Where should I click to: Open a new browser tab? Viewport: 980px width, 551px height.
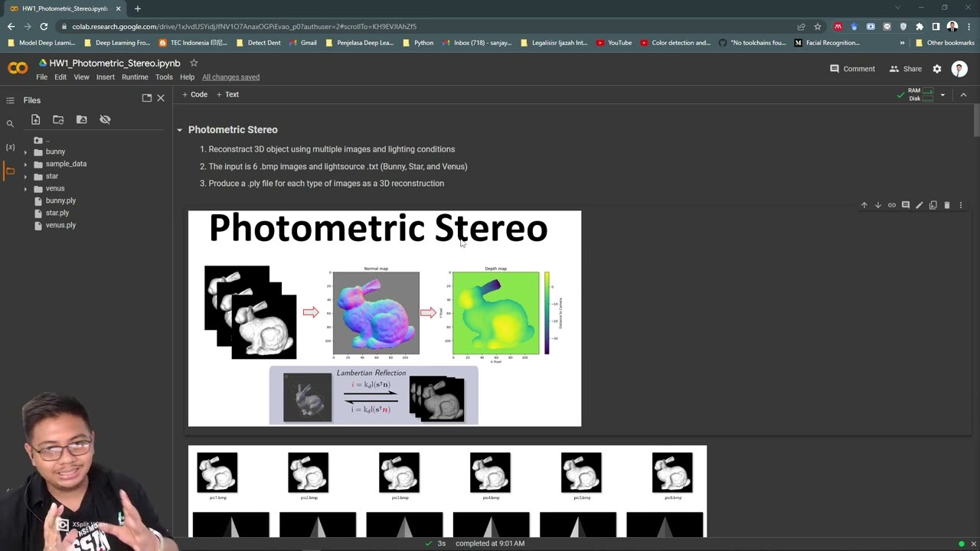tap(138, 8)
